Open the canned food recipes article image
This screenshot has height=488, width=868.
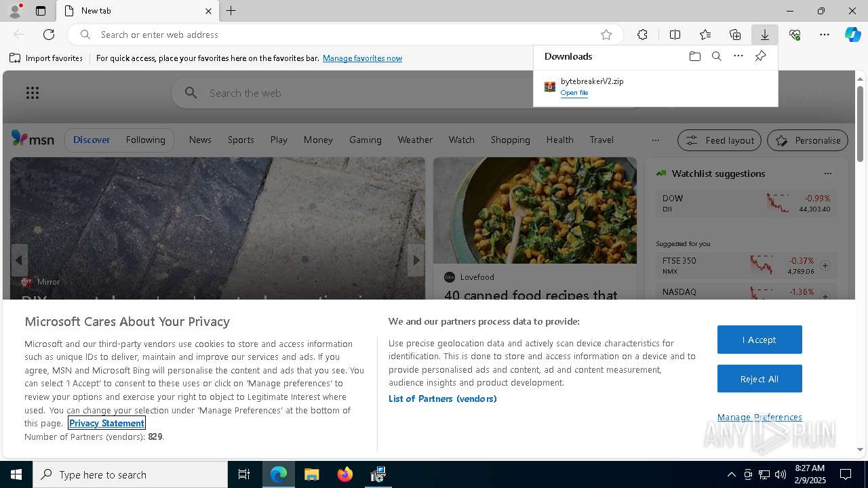pos(535,211)
